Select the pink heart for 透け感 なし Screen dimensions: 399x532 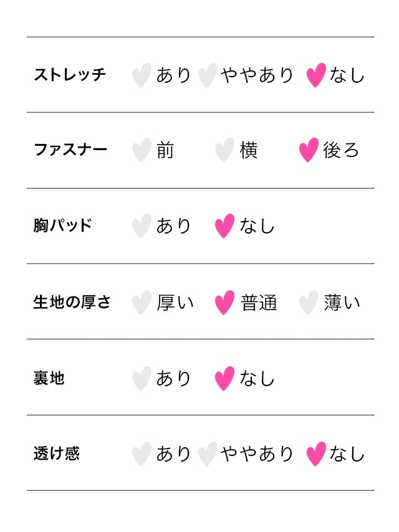click(316, 454)
